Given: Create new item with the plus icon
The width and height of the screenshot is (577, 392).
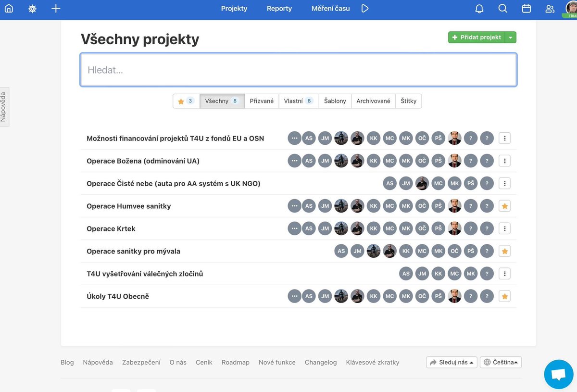Looking at the screenshot, I should coord(56,8).
